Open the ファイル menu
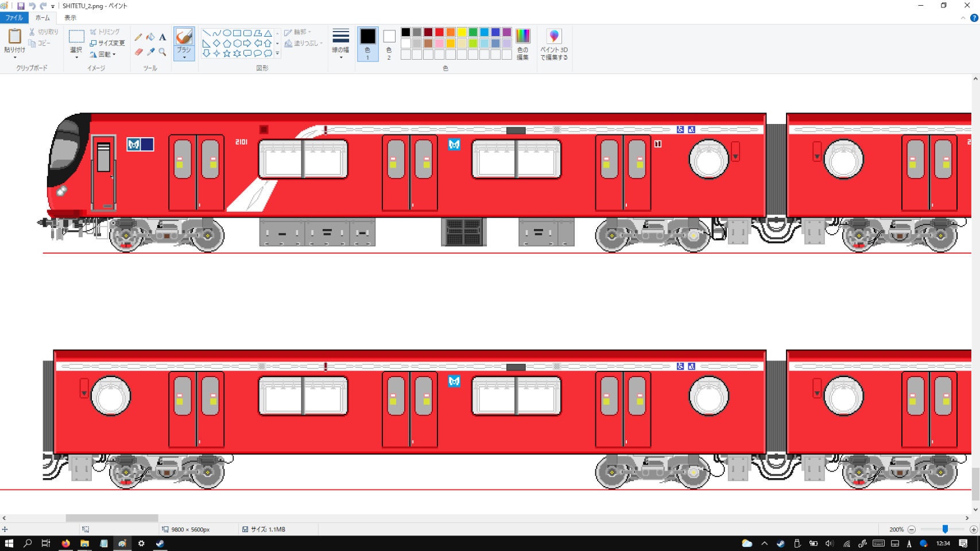Image resolution: width=980 pixels, height=551 pixels. (x=14, y=18)
